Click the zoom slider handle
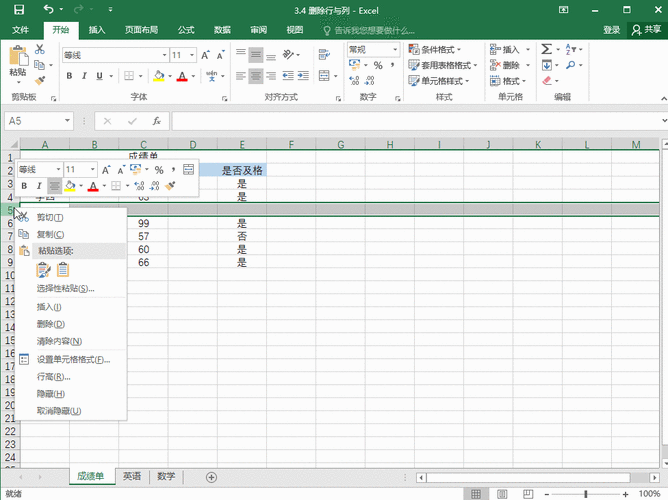The image size is (668, 500). 586,494
